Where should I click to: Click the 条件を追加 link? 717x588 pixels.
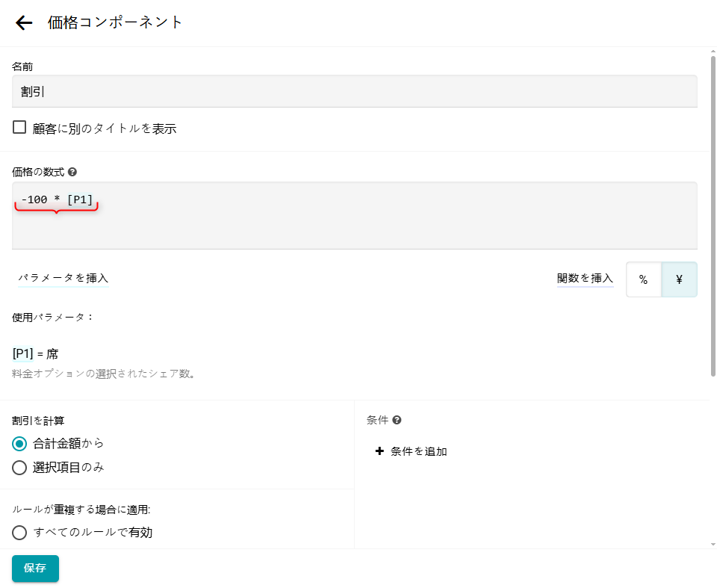tap(418, 451)
